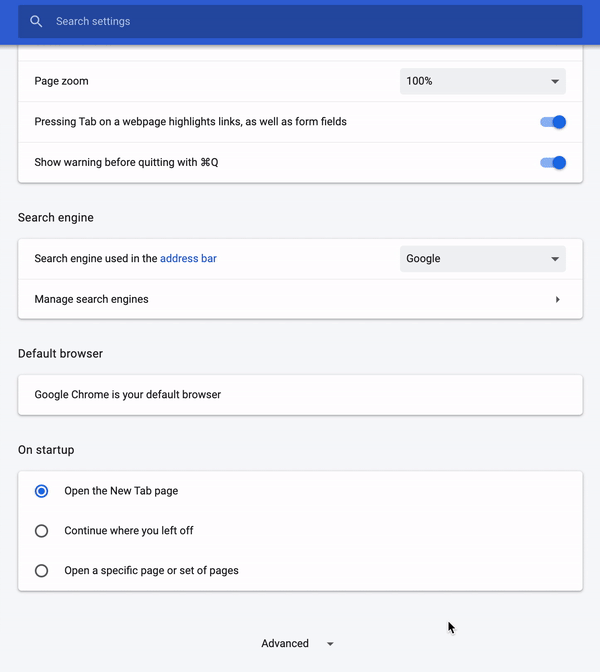Click the Page zoom label row
Screen dimensions: 600x672
tap(300, 81)
